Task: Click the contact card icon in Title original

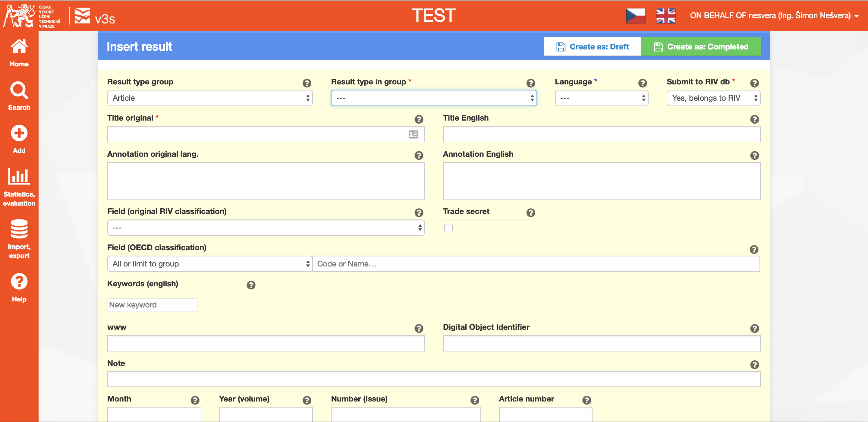Action: point(413,134)
